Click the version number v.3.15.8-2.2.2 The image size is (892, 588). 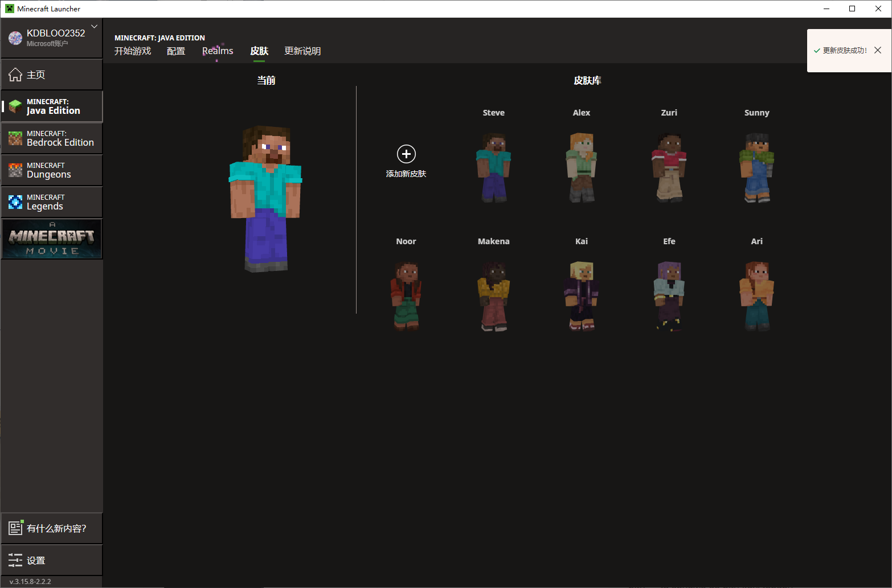click(30, 582)
